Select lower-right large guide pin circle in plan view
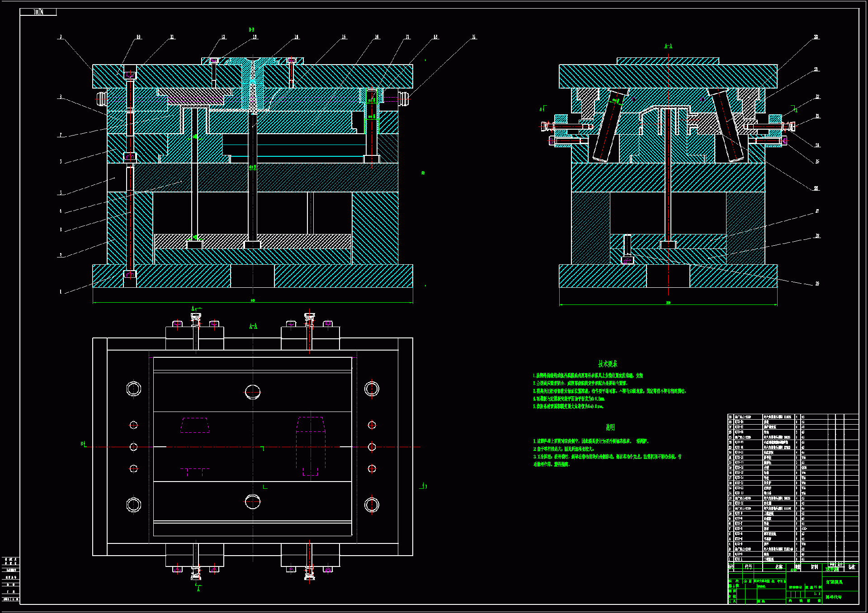Image resolution: width=868 pixels, height=613 pixels. pos(372,505)
